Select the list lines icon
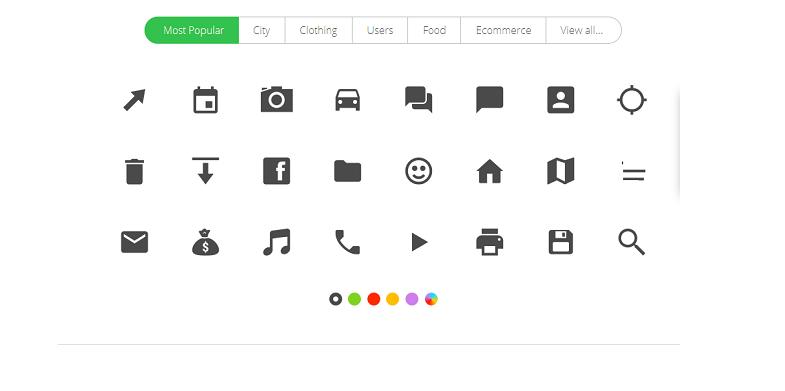Viewport: 785px width, 391px height. tap(633, 171)
